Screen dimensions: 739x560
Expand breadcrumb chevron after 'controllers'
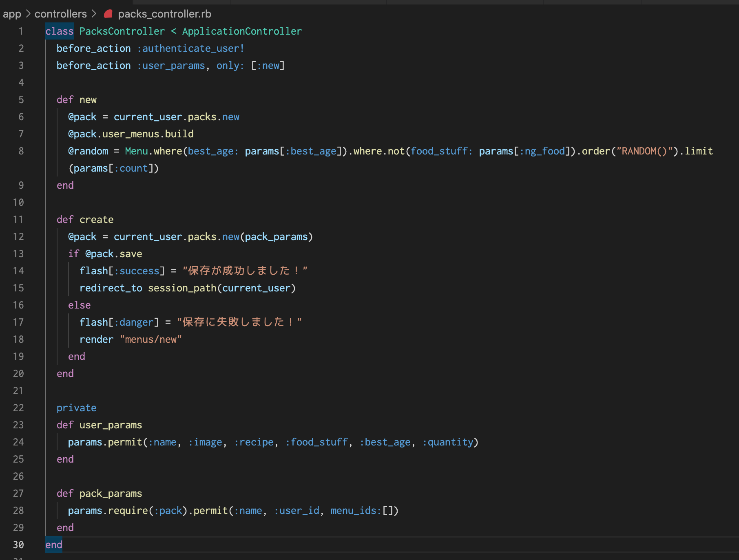pyautogui.click(x=94, y=14)
